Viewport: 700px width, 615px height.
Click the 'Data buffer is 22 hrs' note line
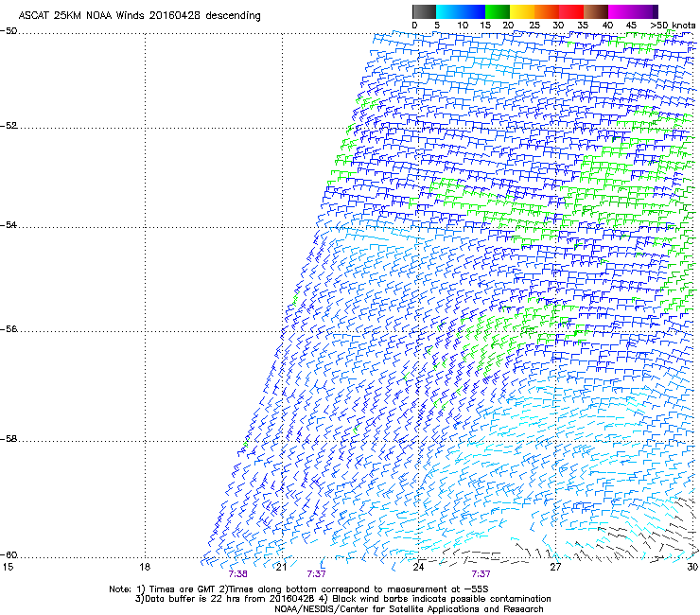pyautogui.click(x=342, y=599)
